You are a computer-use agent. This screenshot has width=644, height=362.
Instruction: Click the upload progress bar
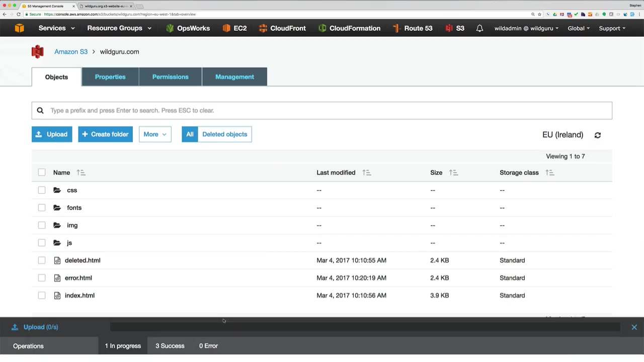pos(365,327)
